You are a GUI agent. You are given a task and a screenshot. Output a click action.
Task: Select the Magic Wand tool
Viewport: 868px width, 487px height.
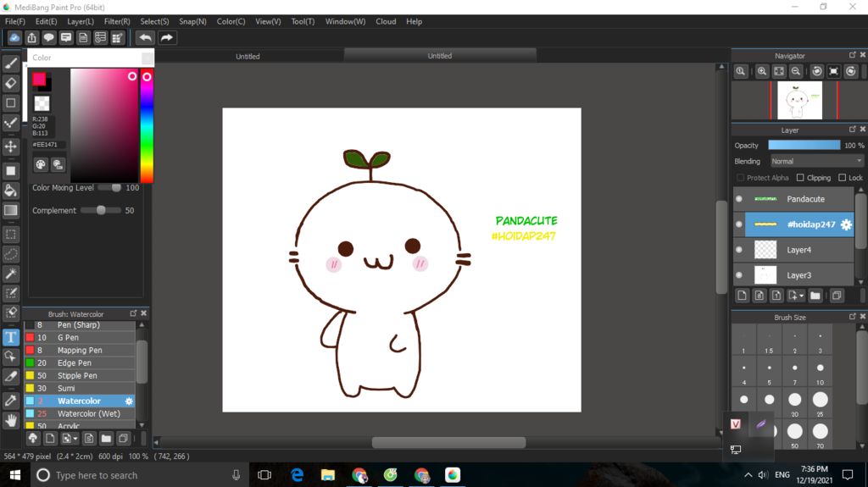10,274
